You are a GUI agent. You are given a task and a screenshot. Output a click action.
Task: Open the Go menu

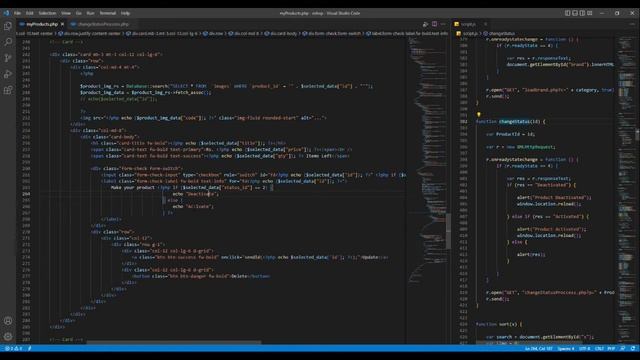(78, 13)
